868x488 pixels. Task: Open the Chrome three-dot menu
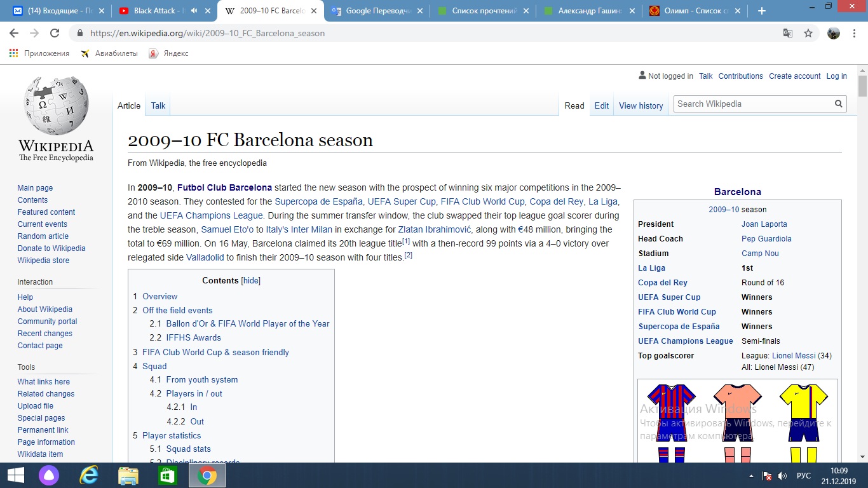click(854, 33)
